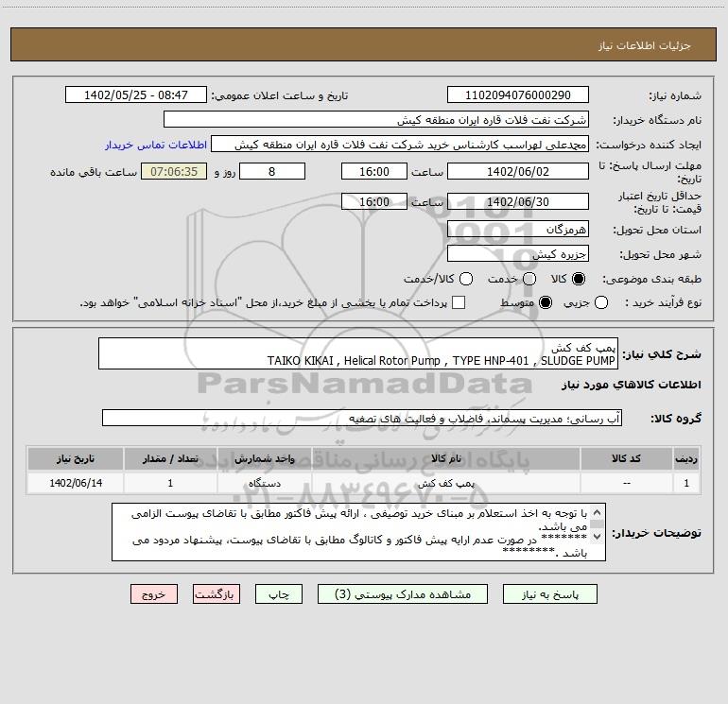This screenshot has width=728, height=704.
Task: Click the گروه کالا field
Action: coord(362,418)
